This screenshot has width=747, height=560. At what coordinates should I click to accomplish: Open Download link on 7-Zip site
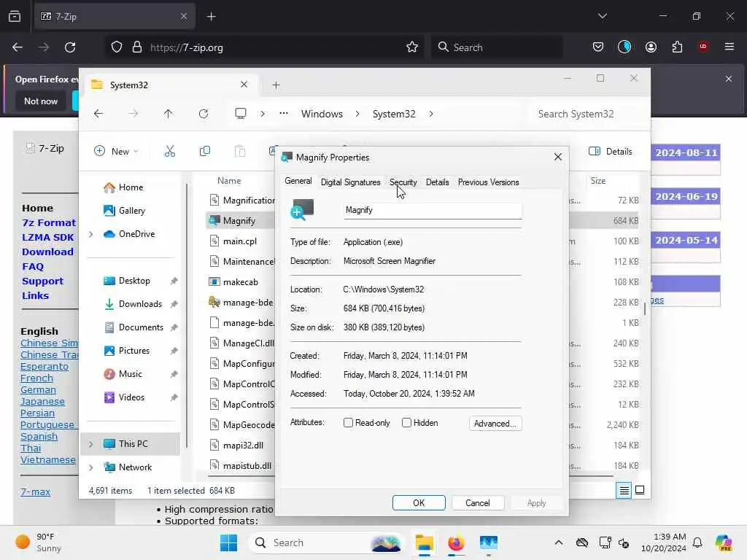[x=47, y=252]
